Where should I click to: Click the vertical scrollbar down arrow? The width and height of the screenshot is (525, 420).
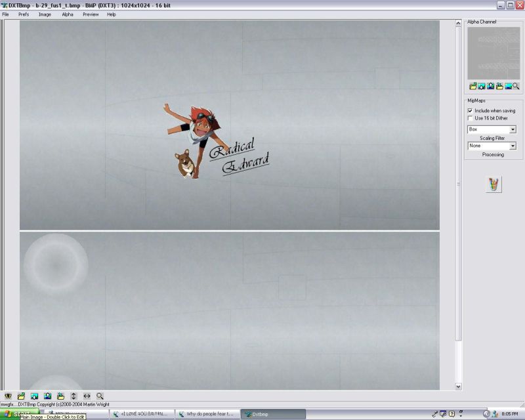[458, 387]
